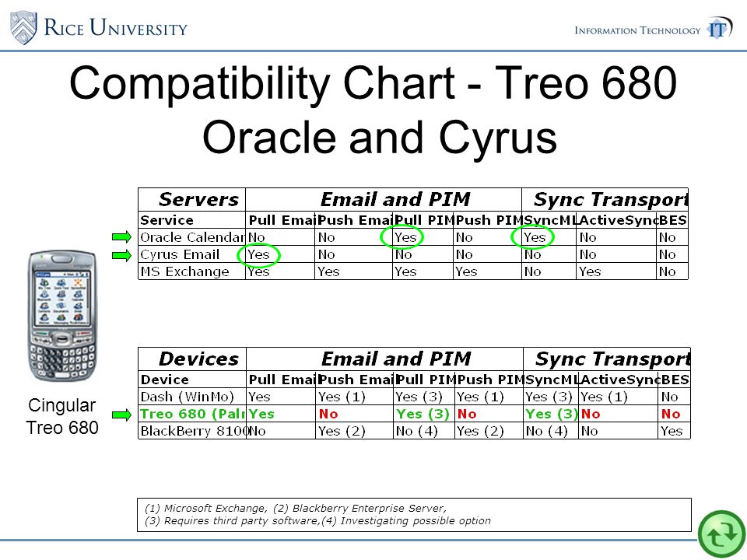The width and height of the screenshot is (747, 560).
Task: Click the "Service" column header
Action: click(x=167, y=220)
